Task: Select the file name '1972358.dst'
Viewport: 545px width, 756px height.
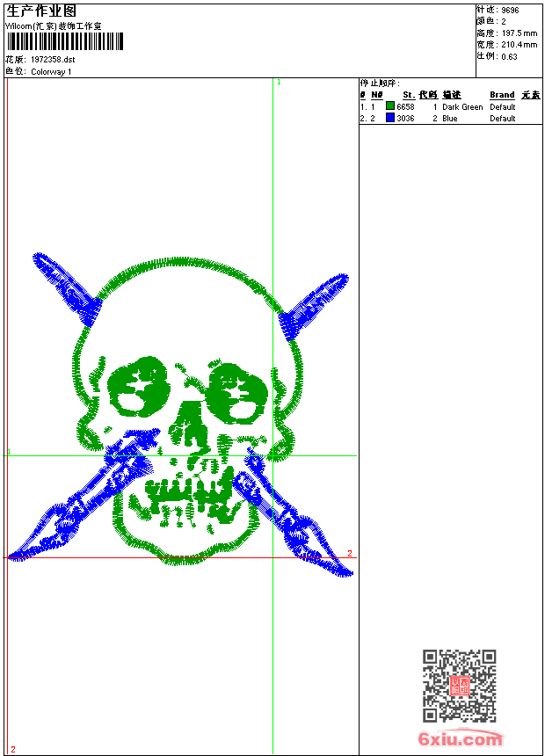Action: pyautogui.click(x=53, y=60)
